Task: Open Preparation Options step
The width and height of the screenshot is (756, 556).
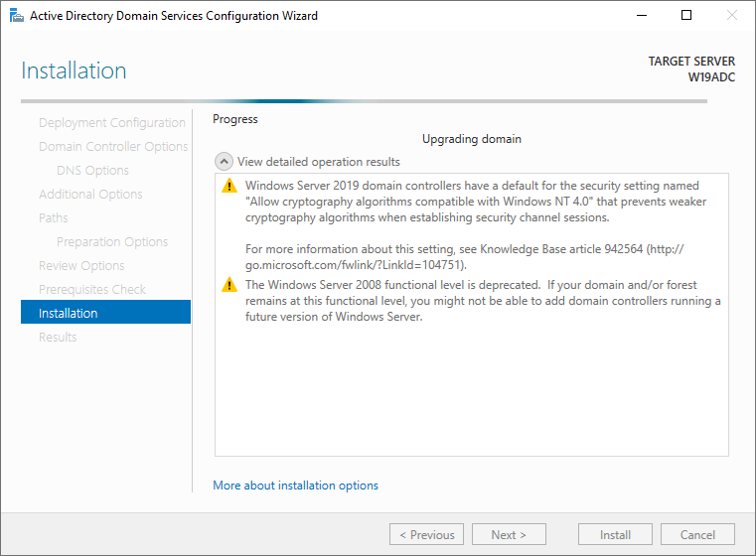Action: click(112, 242)
